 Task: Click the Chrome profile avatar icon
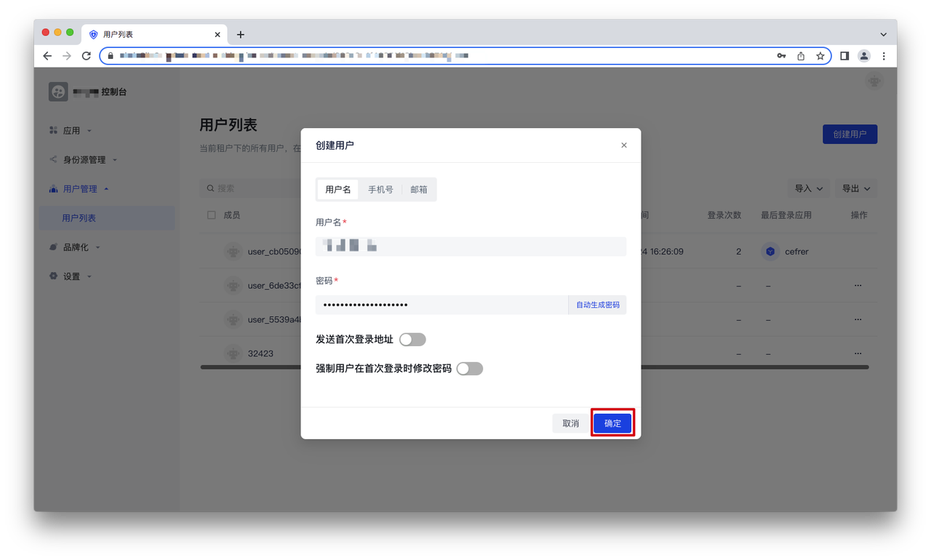[864, 56]
